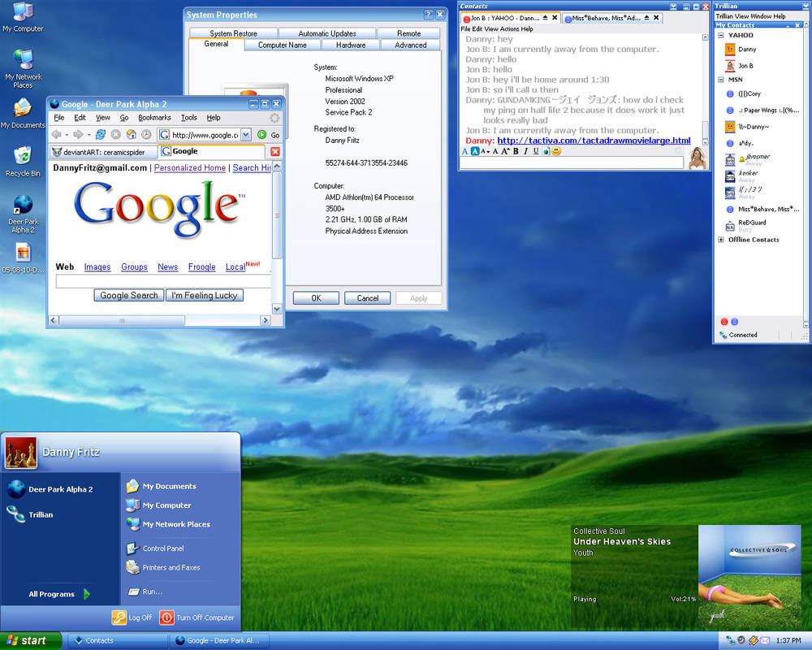Expand the Offline Contacts group
Screen dimensions: 812x650
[721, 240]
